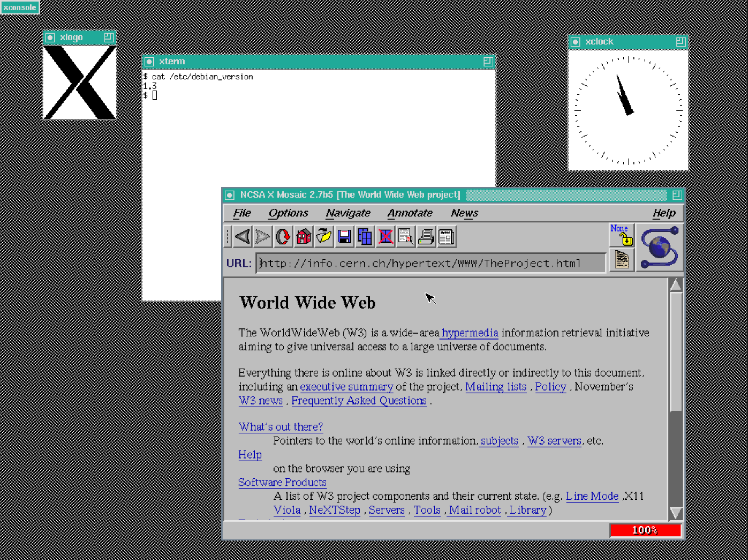The height and width of the screenshot is (560, 748).
Task: Go to the Home page house icon
Action: (x=304, y=237)
